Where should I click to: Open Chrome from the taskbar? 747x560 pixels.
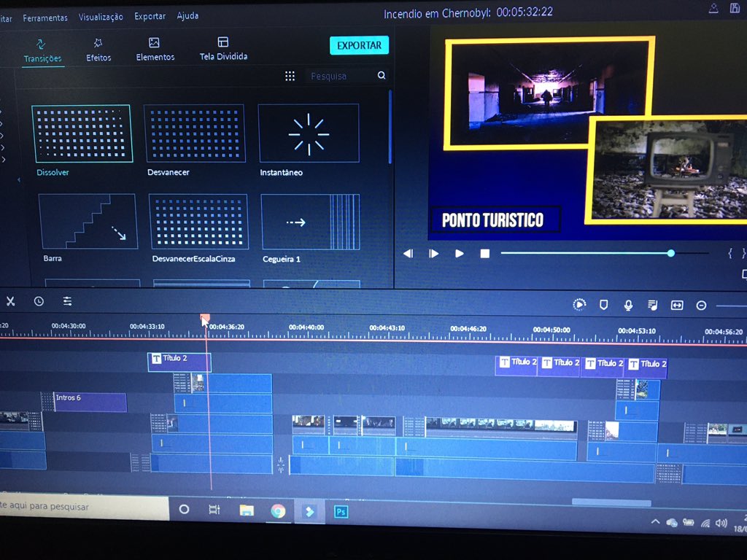(278, 511)
